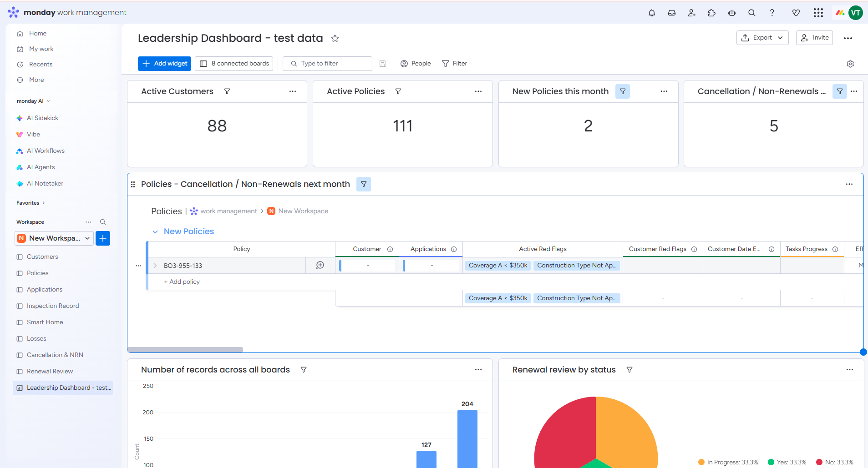Open menu for Policies Cancellation next month widget
868x468 pixels.
tap(849, 184)
